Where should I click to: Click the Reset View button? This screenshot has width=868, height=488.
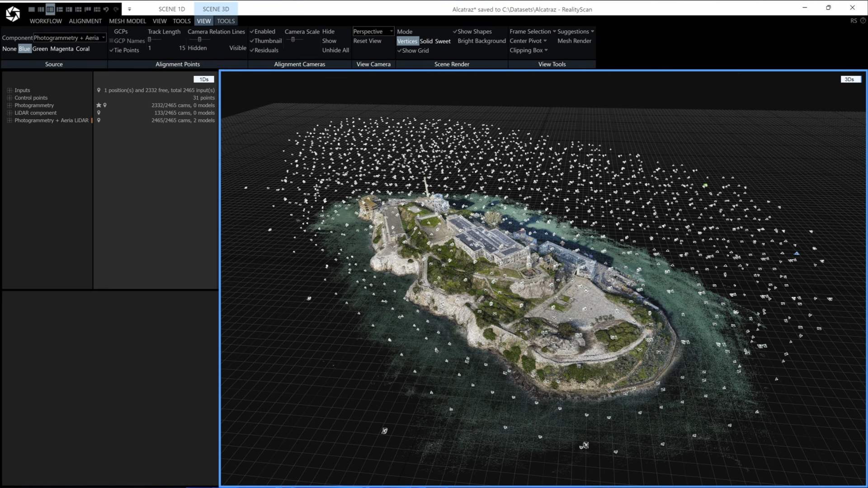coord(367,41)
